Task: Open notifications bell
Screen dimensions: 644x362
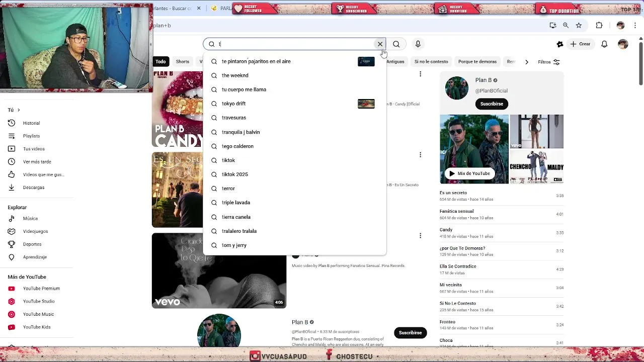Action: point(604,44)
